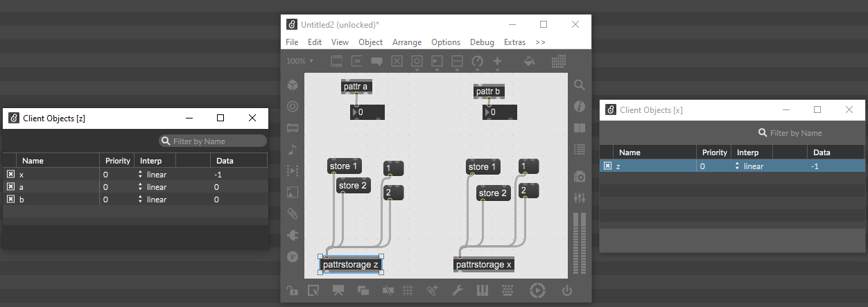Open the paperclip Snippets icon
The width and height of the screenshot is (868, 307).
(293, 213)
